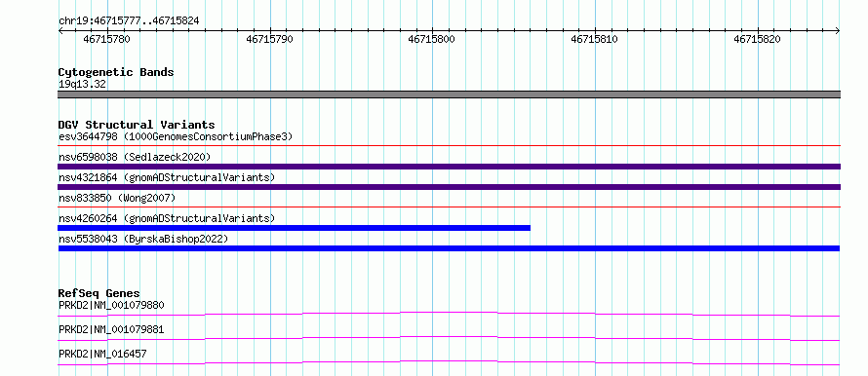Open transcript PRKD2|NM_001079881 label
This screenshot has width=868, height=376.
pyautogui.click(x=111, y=329)
